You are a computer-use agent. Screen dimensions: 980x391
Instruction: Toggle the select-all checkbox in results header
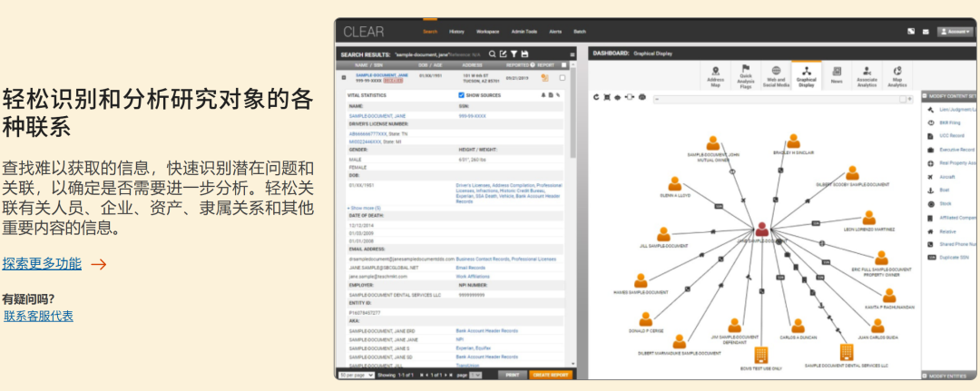563,65
